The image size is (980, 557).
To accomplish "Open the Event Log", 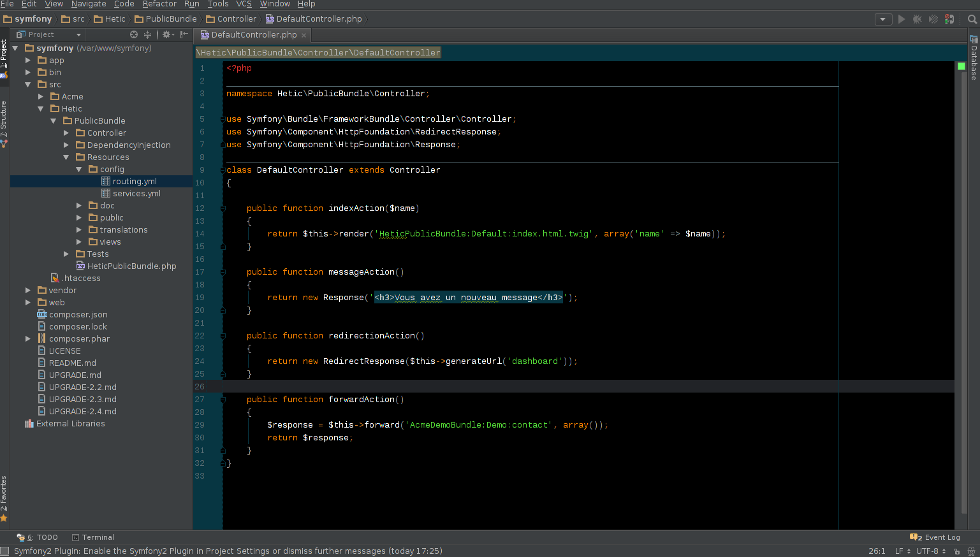I will (935, 537).
